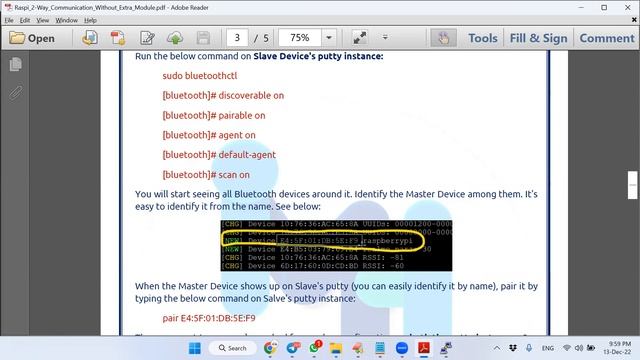This screenshot has width=640, height=360.
Task: Open the zoom level dropdown arrow
Action: (x=329, y=38)
